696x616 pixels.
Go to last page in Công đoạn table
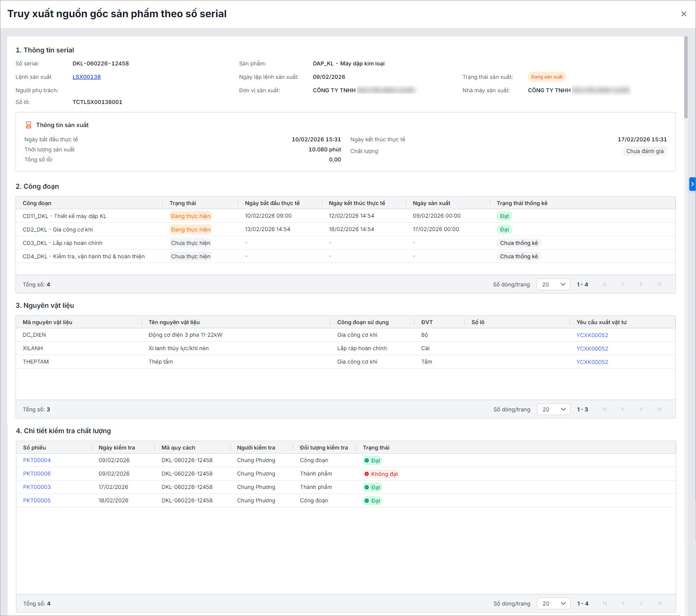[x=659, y=284]
